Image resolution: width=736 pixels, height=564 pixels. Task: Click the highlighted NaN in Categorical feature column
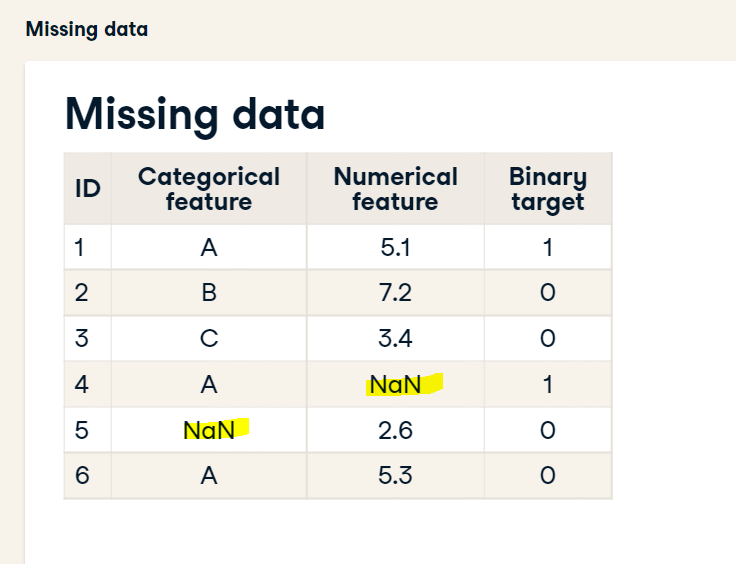coord(209,430)
